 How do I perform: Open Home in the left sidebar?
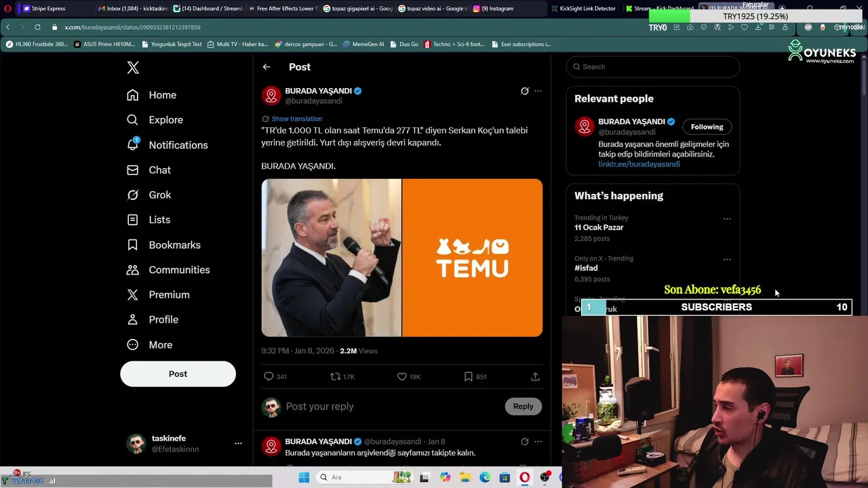152,95
